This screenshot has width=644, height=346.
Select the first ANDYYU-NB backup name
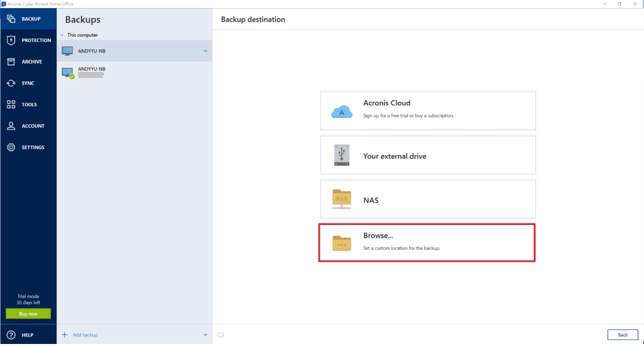click(92, 51)
